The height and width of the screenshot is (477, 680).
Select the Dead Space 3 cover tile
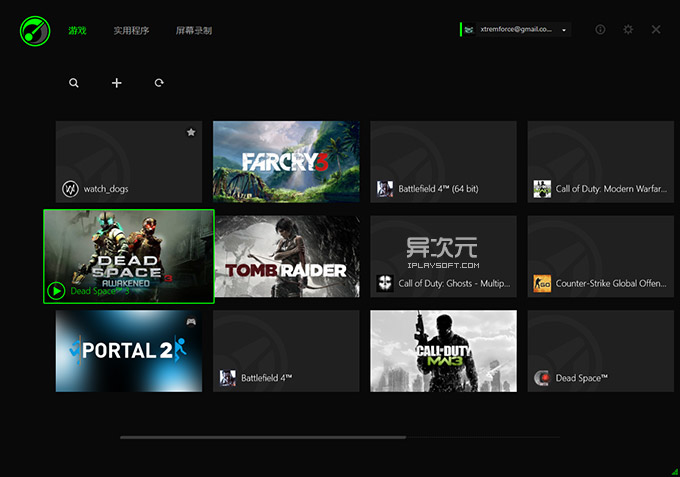point(129,256)
